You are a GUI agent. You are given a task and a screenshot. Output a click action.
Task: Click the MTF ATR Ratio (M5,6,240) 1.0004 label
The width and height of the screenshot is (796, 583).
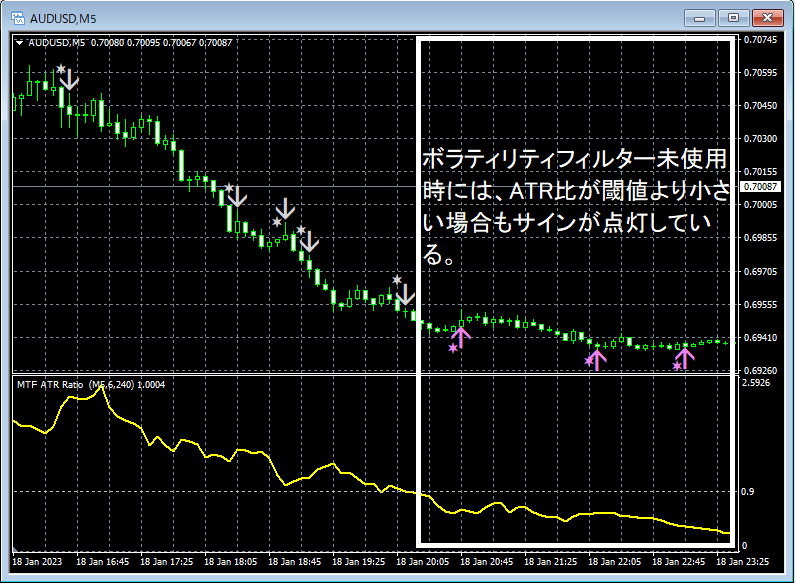coord(91,384)
